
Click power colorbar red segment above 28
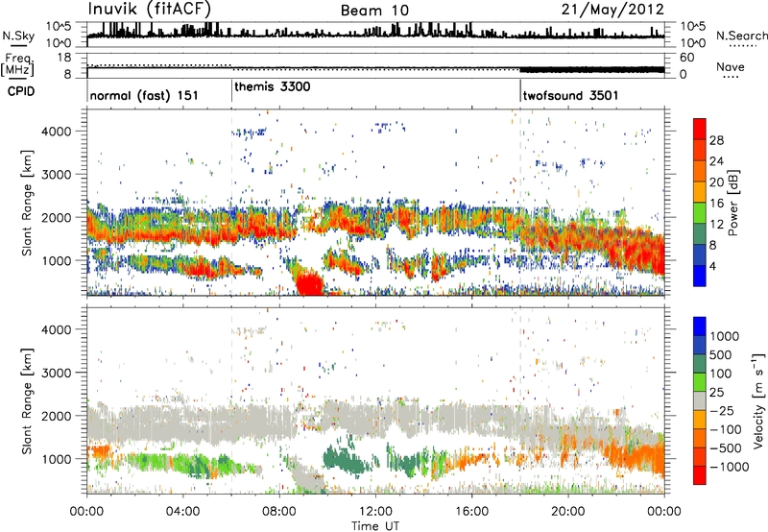[700, 129]
